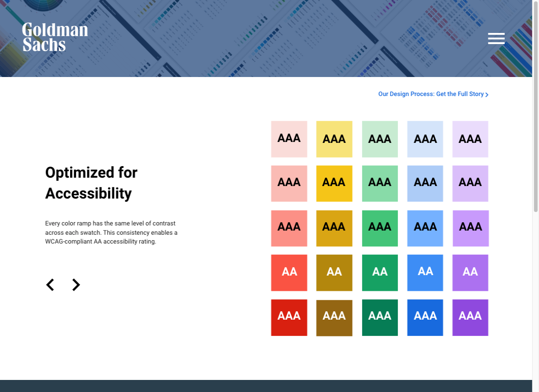Pick the second-row lavender AAA swatch
Image resolution: width=539 pixels, height=392 pixels.
pos(470,183)
